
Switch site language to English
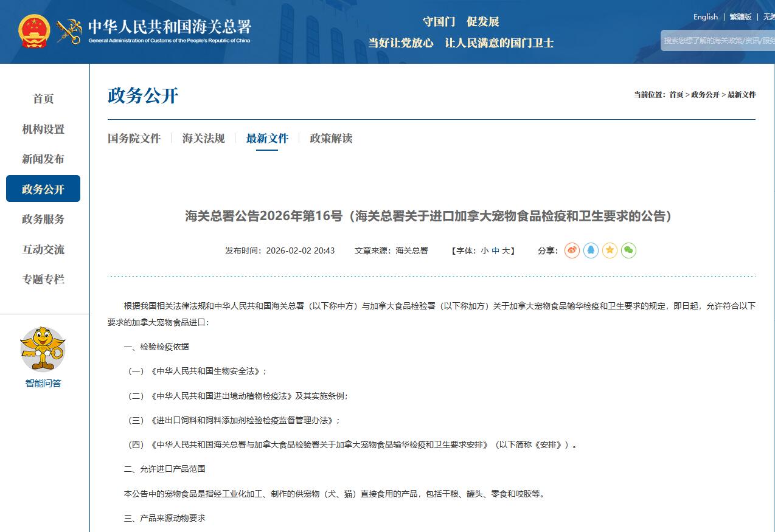(x=705, y=17)
